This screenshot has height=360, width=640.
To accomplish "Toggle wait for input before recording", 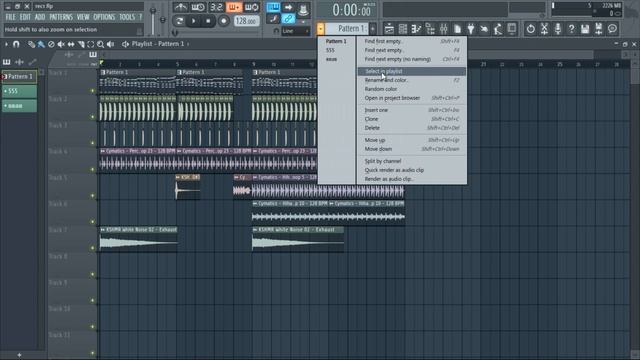I will (198, 7).
